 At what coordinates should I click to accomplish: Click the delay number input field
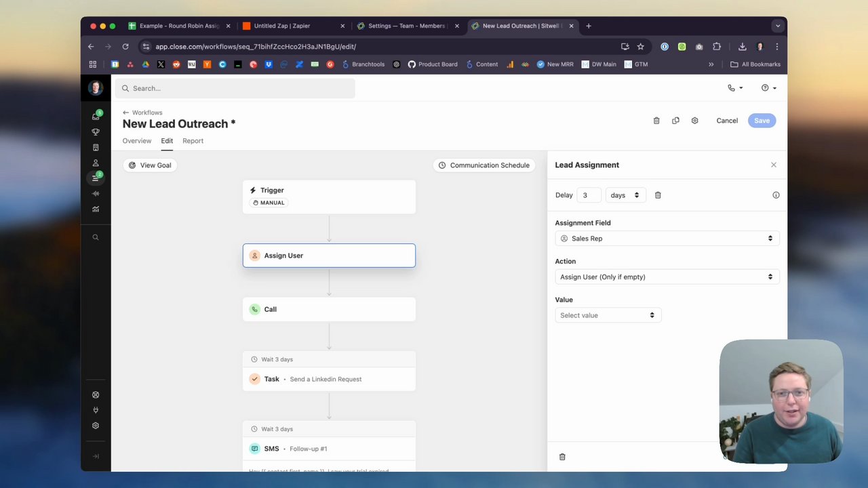588,195
